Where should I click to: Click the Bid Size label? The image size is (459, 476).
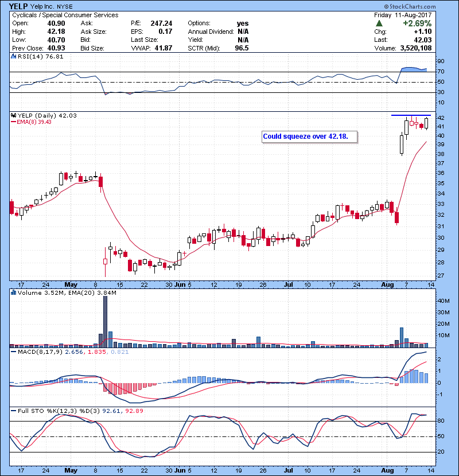pyautogui.click(x=92, y=48)
